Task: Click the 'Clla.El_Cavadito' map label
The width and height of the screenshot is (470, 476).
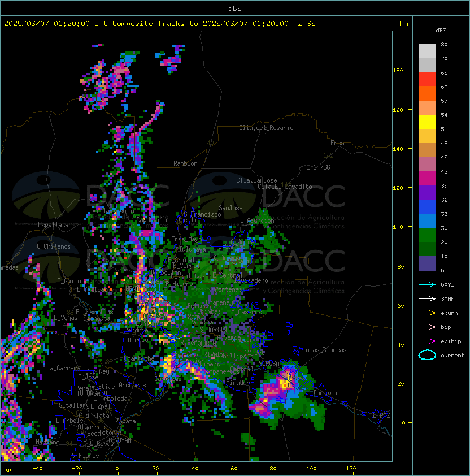Action: click(285, 187)
